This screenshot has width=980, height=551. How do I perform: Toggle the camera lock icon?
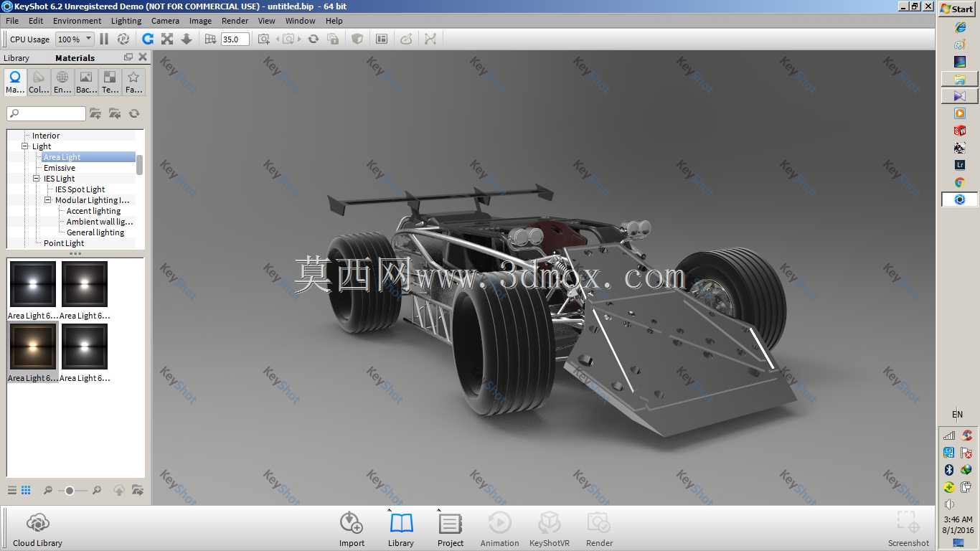click(x=334, y=39)
